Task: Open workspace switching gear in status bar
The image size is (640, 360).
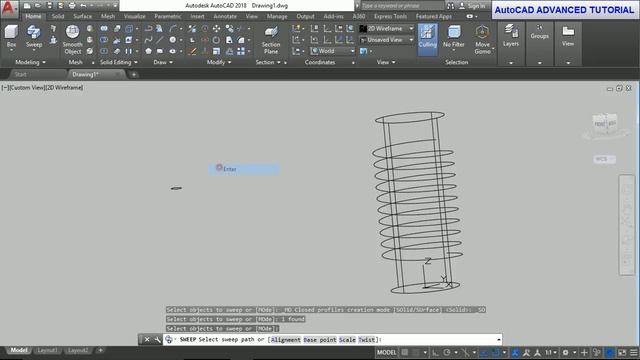Action: (x=566, y=352)
